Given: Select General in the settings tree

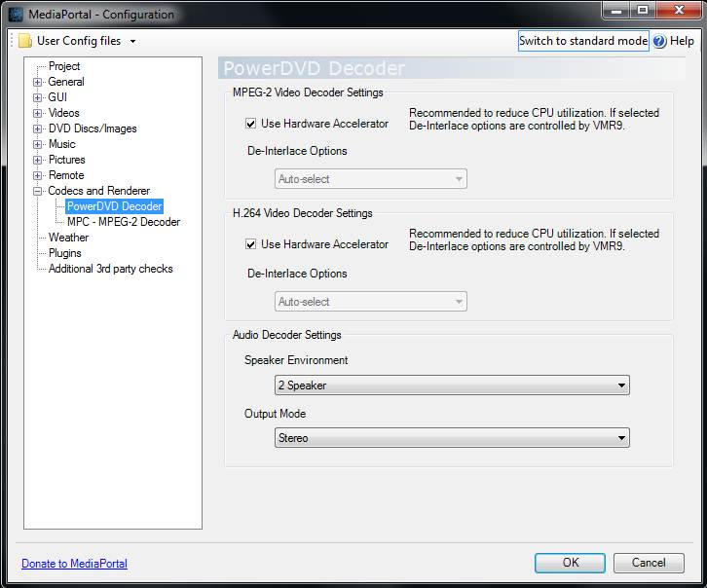Looking at the screenshot, I should click(66, 82).
